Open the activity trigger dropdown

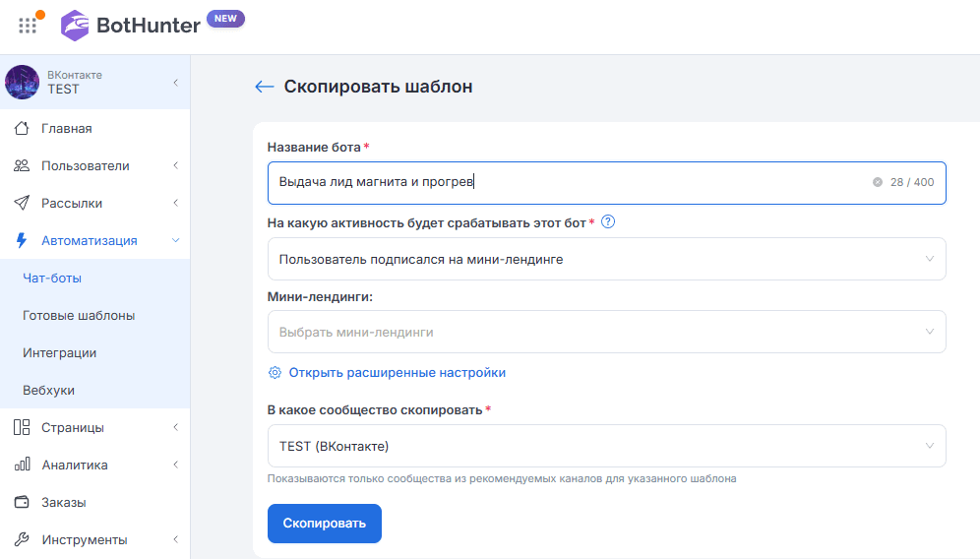point(606,259)
